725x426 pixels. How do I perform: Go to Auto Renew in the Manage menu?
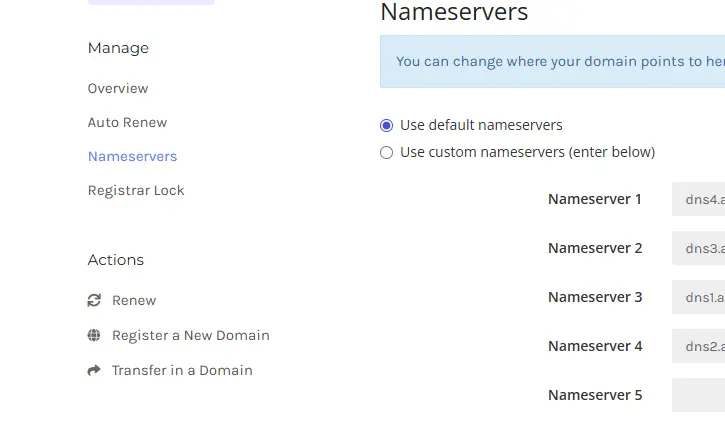click(x=127, y=122)
